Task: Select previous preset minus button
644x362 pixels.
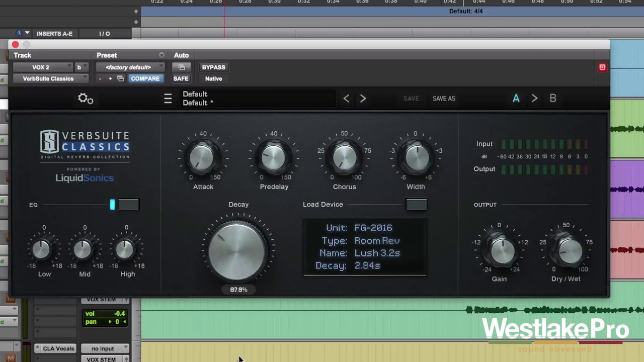Action: (x=100, y=79)
